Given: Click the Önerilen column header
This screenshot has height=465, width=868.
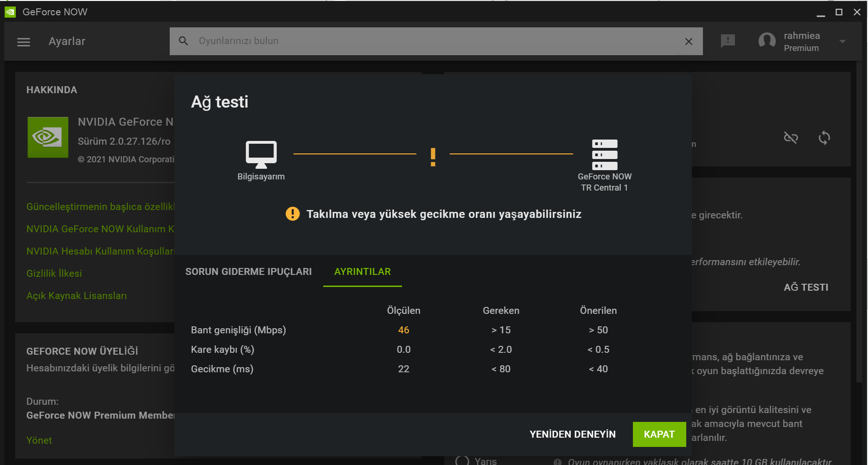Looking at the screenshot, I should coord(599,311).
